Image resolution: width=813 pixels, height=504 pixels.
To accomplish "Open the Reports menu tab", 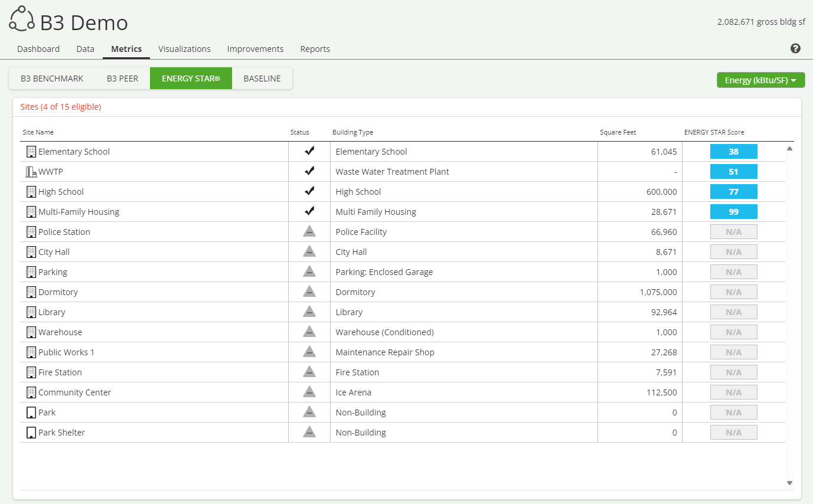I will (x=315, y=49).
